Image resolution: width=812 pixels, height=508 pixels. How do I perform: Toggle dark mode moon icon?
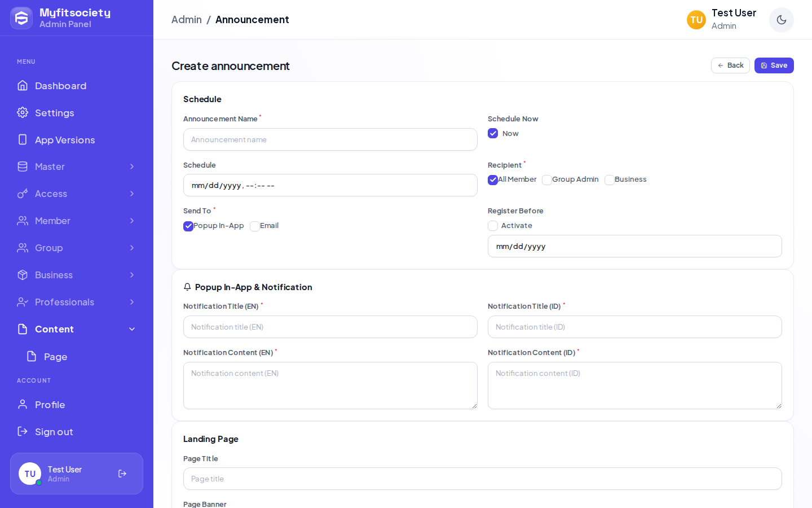click(781, 20)
